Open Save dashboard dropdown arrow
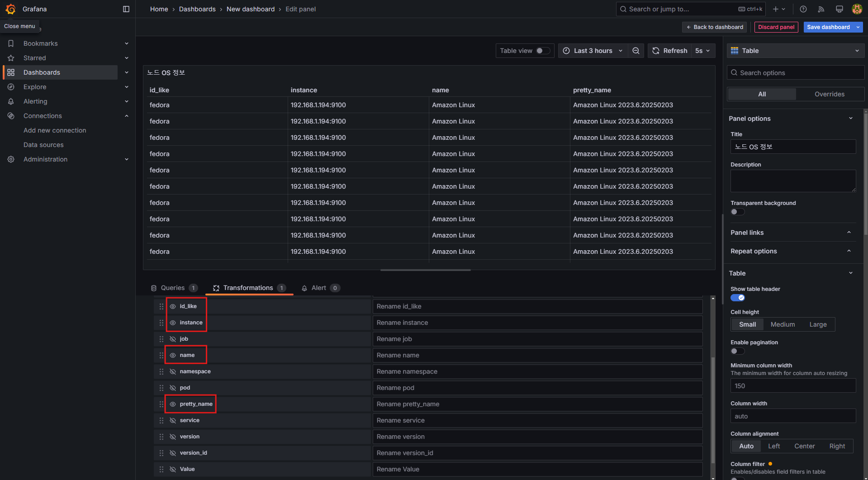 pos(858,27)
